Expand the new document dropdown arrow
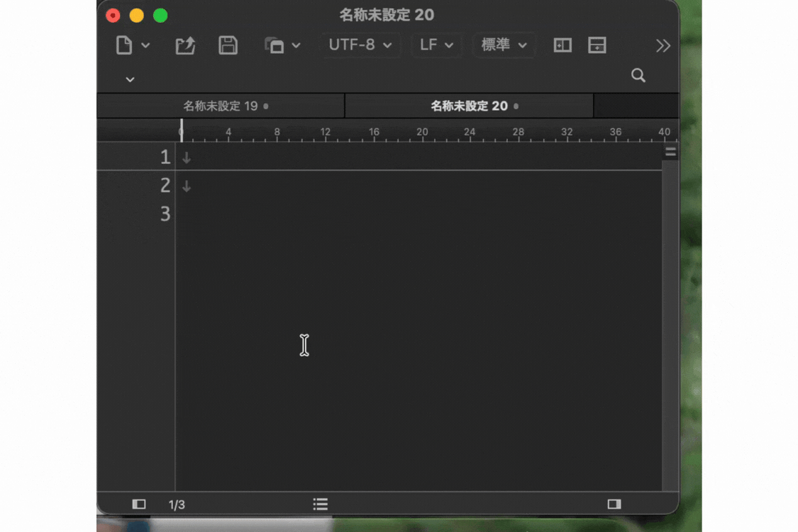Screen dimensions: 798x532 point(145,45)
